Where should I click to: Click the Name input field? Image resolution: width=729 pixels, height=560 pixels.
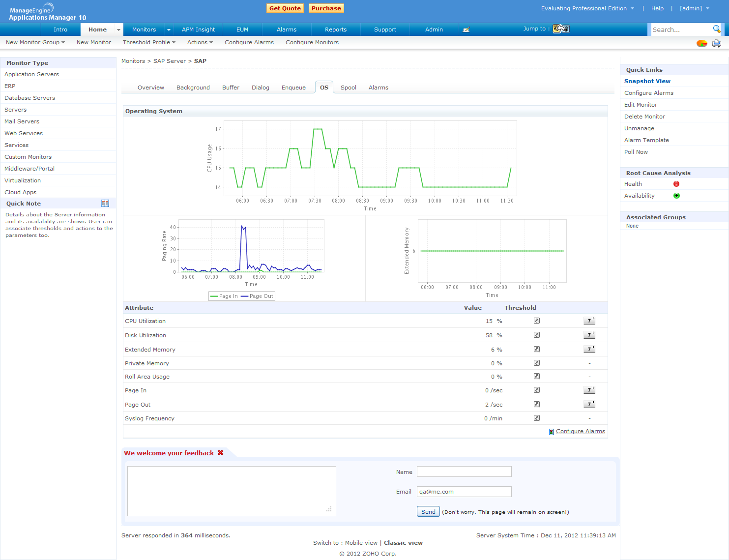coord(464,472)
